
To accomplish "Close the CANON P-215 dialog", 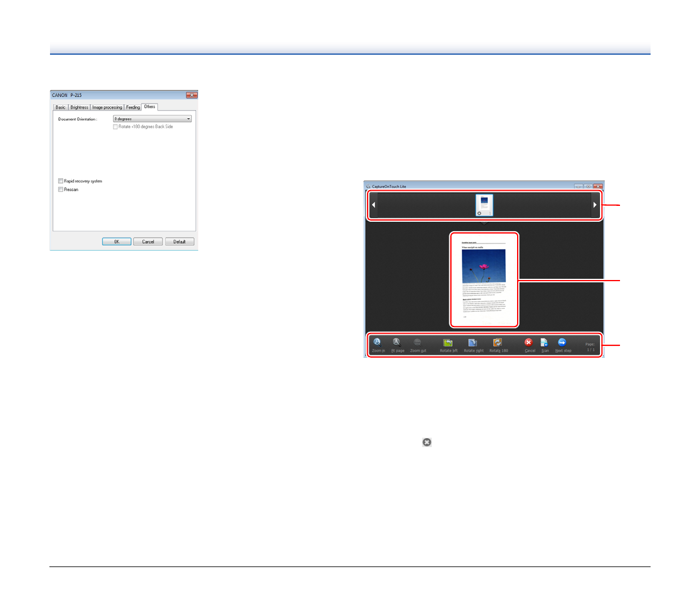I will pos(191,95).
